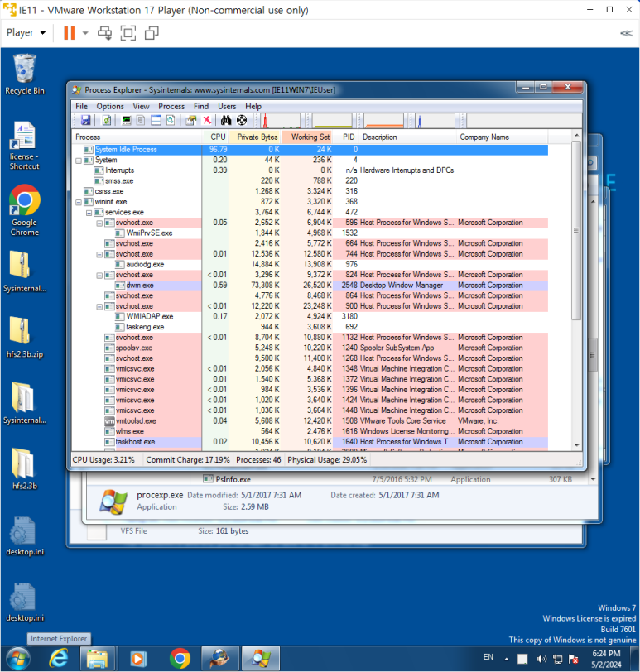This screenshot has height=672, width=640.
Task: Sort by the Process column header
Action: click(x=137, y=137)
